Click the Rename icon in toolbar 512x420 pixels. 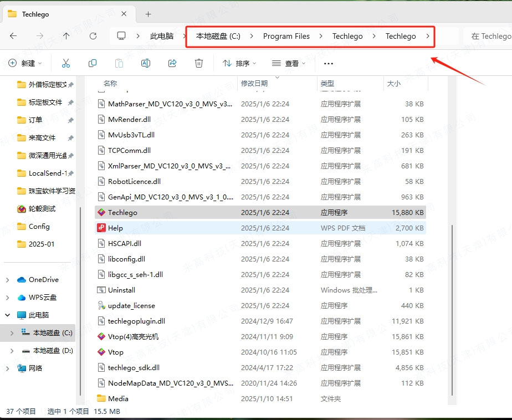(146, 64)
